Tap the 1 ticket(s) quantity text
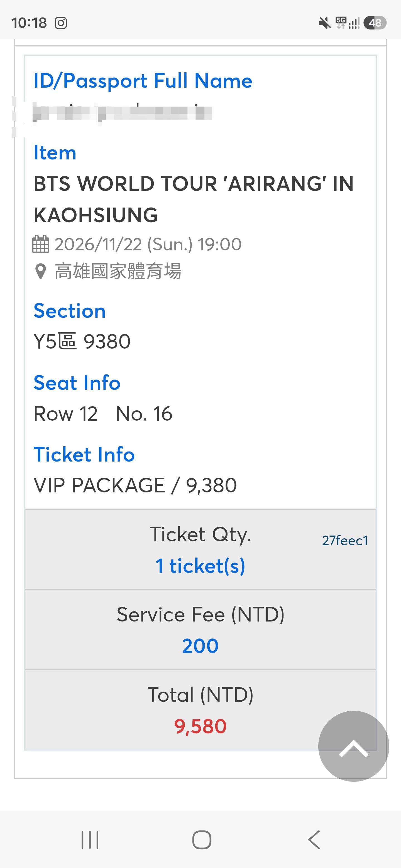 coord(200,566)
